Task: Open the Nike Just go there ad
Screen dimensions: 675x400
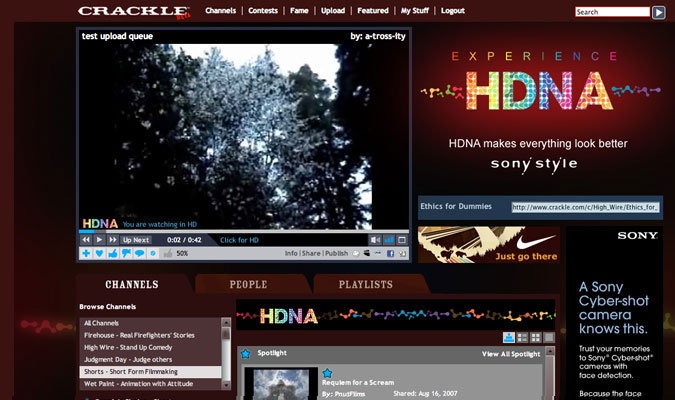Action: [x=489, y=245]
